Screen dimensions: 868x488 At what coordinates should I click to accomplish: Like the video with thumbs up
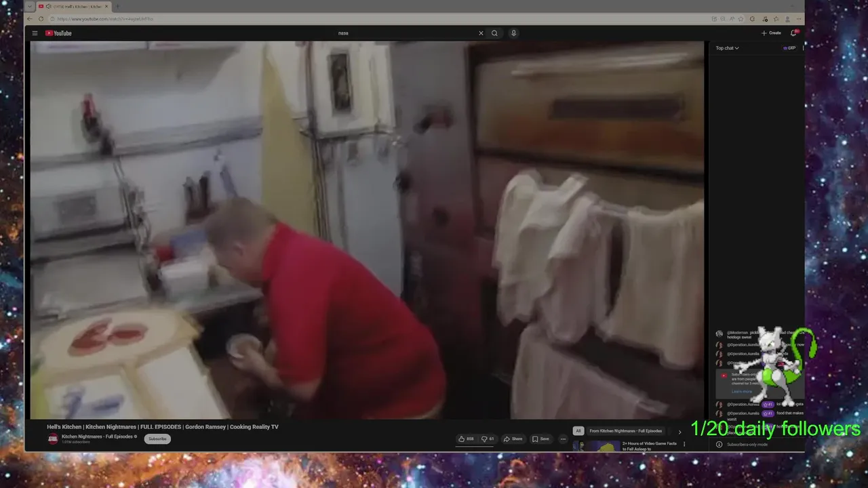pos(466,439)
